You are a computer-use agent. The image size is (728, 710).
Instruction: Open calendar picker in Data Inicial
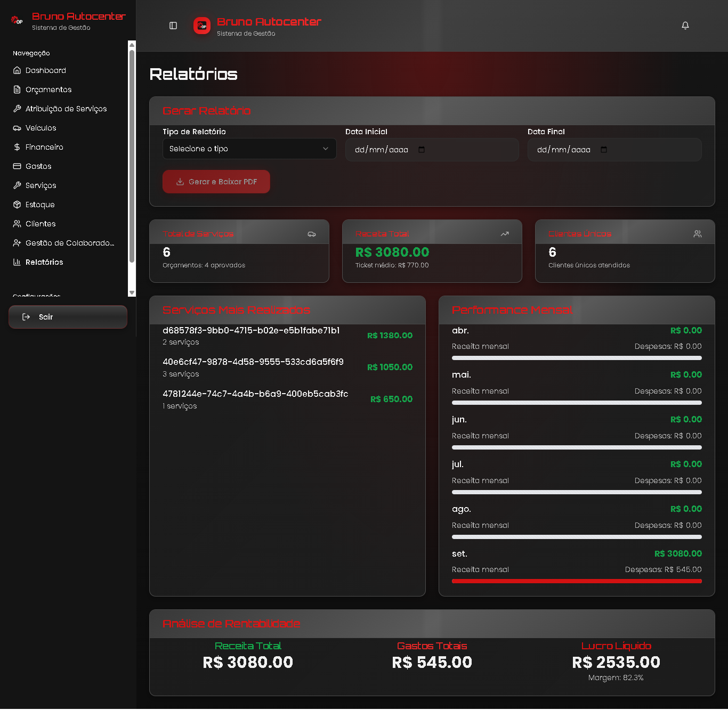(422, 150)
